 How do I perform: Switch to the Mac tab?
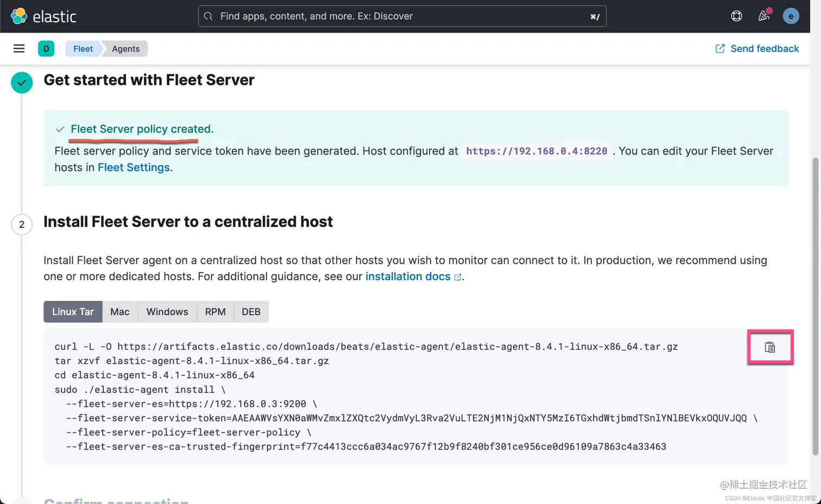(x=120, y=312)
